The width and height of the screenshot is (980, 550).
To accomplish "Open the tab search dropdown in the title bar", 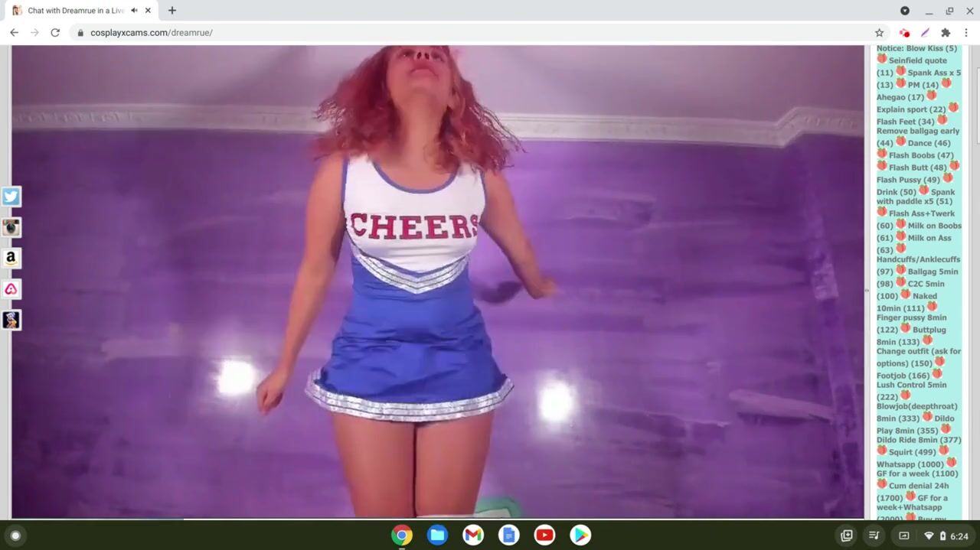I will click(x=904, y=11).
